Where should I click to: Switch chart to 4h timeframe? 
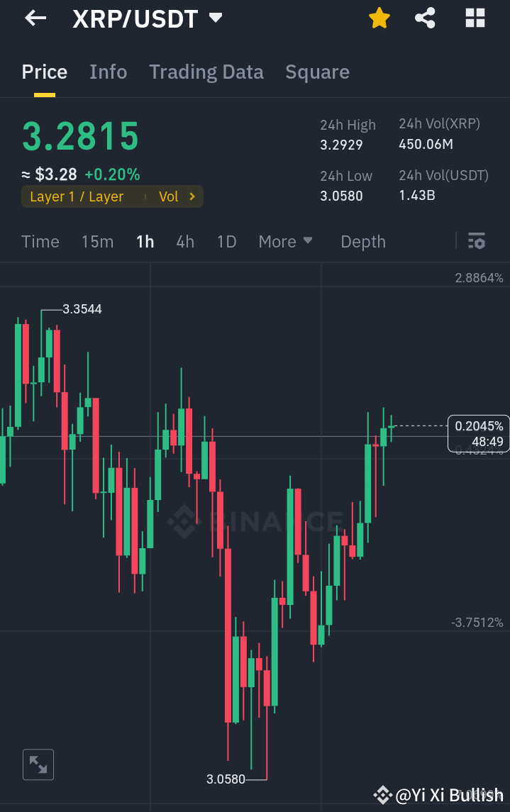click(184, 241)
